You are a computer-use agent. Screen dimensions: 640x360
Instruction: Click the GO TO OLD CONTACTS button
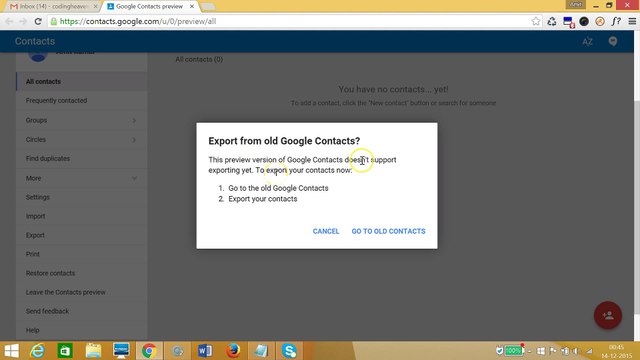click(x=388, y=231)
